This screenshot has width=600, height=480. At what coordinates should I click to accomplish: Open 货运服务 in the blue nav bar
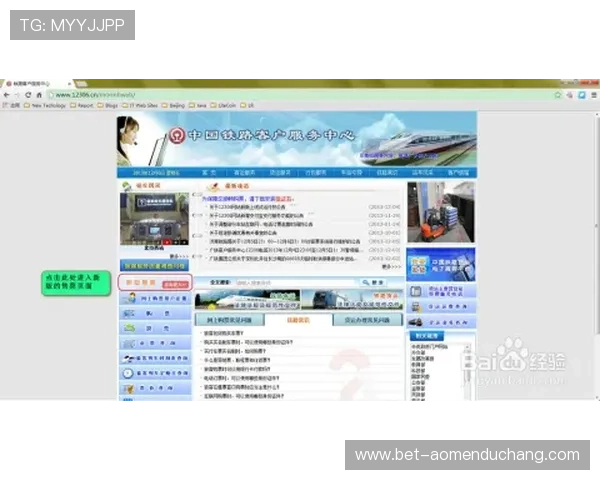click(x=280, y=173)
